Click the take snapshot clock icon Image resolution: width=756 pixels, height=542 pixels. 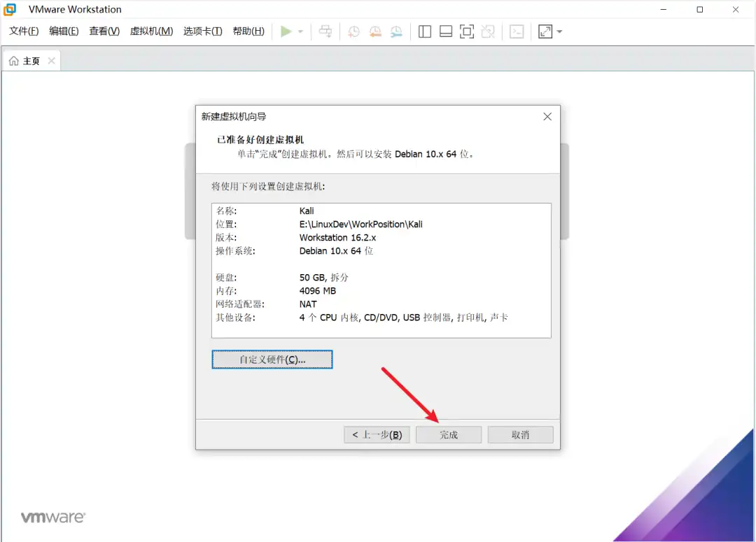coord(354,31)
